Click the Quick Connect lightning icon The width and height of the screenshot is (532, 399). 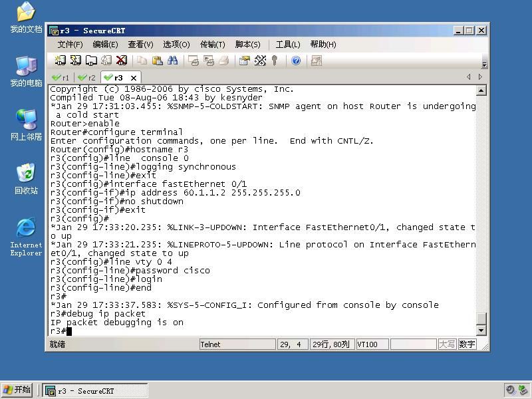coord(76,61)
